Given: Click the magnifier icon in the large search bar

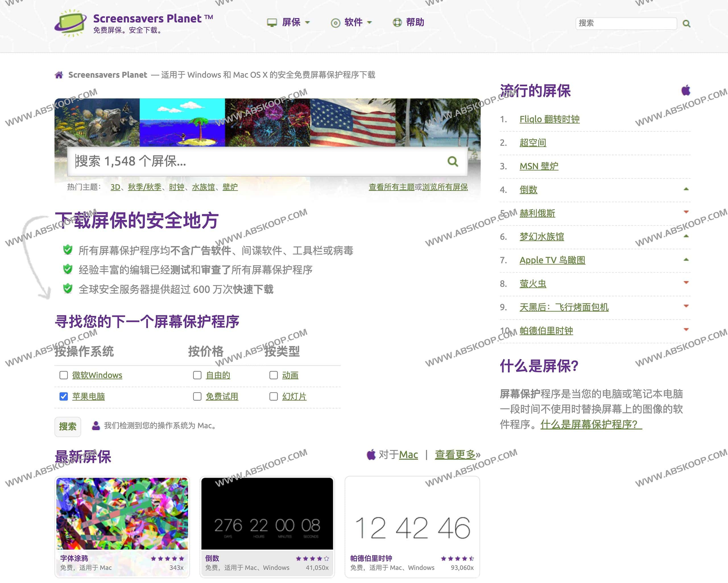Looking at the screenshot, I should (453, 162).
